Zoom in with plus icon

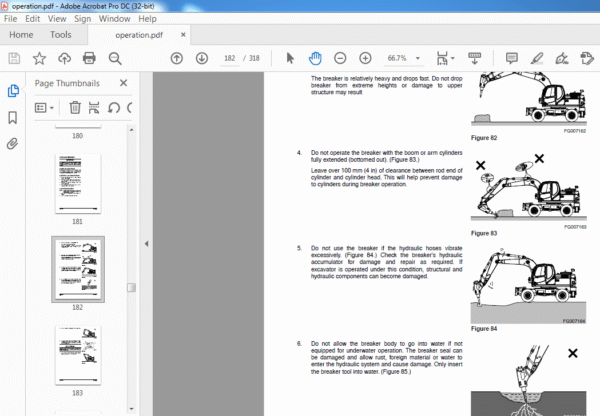pyautogui.click(x=365, y=58)
